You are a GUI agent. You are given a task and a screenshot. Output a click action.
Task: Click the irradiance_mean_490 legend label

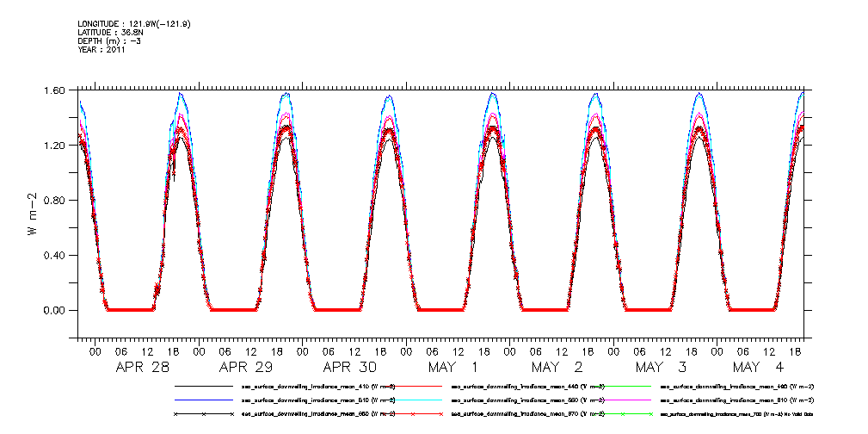click(x=737, y=386)
